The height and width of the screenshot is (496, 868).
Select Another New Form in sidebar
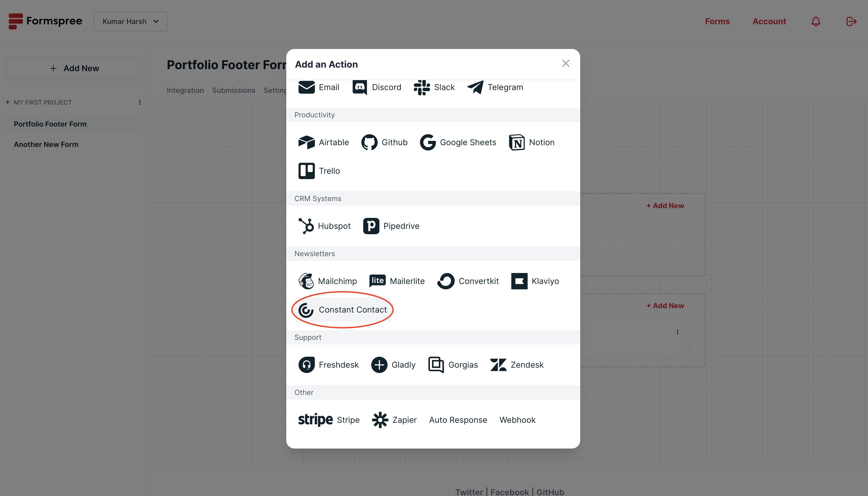tap(46, 144)
